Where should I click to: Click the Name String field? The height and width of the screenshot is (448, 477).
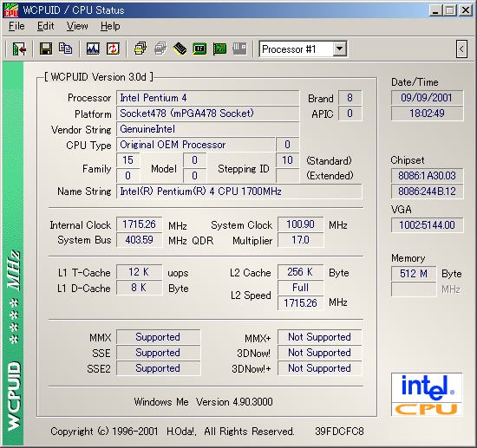239,192
